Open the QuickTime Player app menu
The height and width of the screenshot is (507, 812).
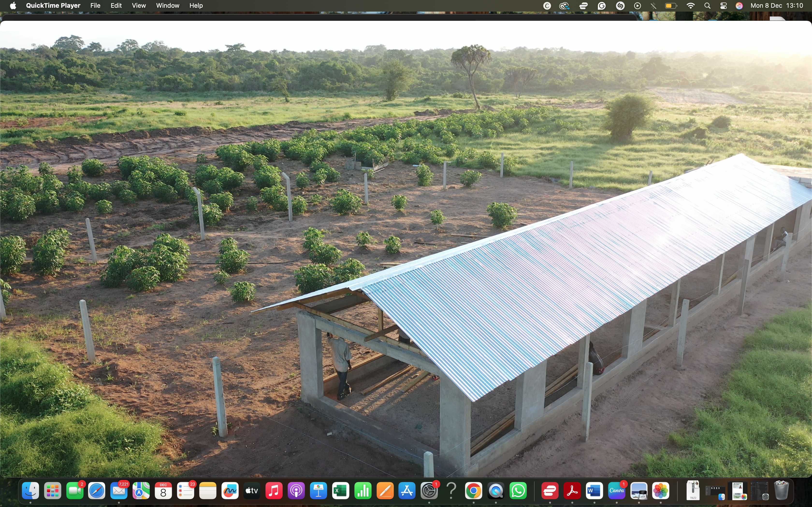[53, 5]
